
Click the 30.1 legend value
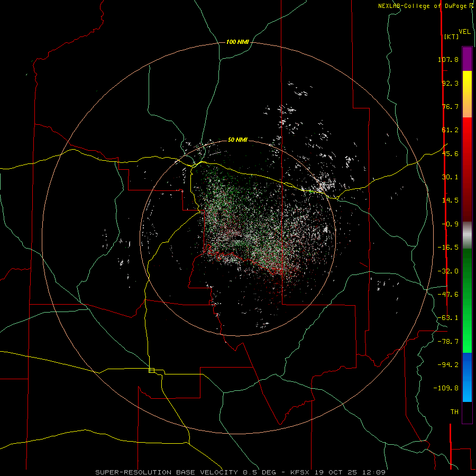[450, 177]
